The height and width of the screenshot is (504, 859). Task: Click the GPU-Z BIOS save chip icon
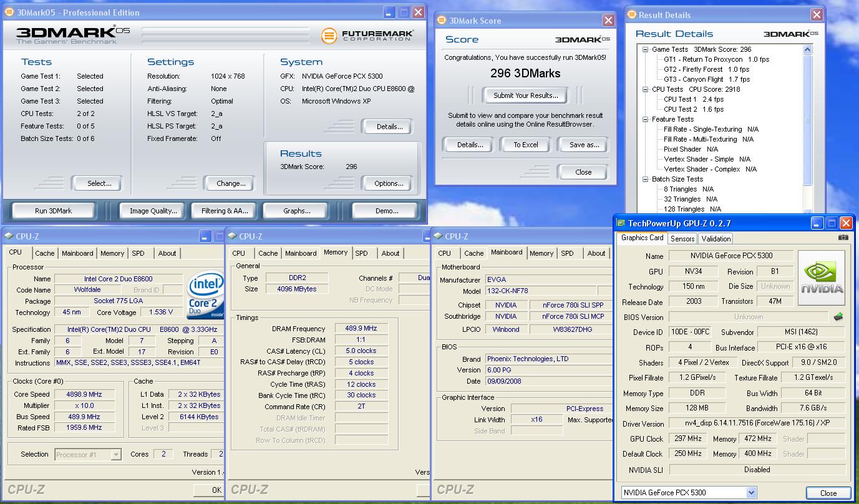click(838, 317)
